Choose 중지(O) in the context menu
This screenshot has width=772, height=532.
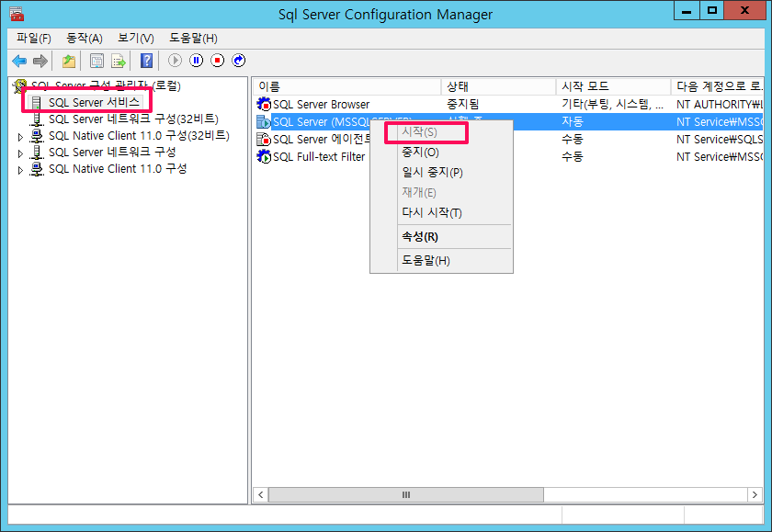click(x=441, y=153)
